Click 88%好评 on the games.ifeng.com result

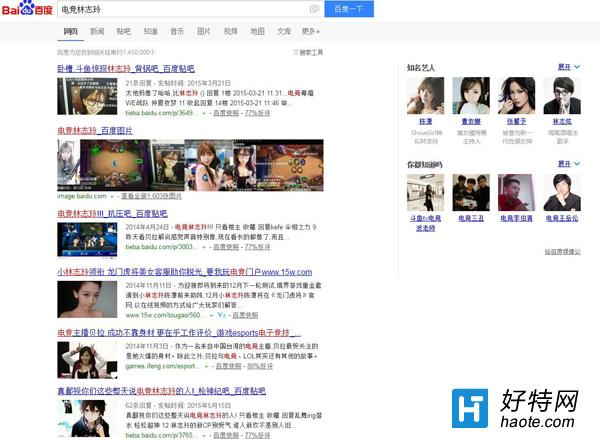click(260, 366)
